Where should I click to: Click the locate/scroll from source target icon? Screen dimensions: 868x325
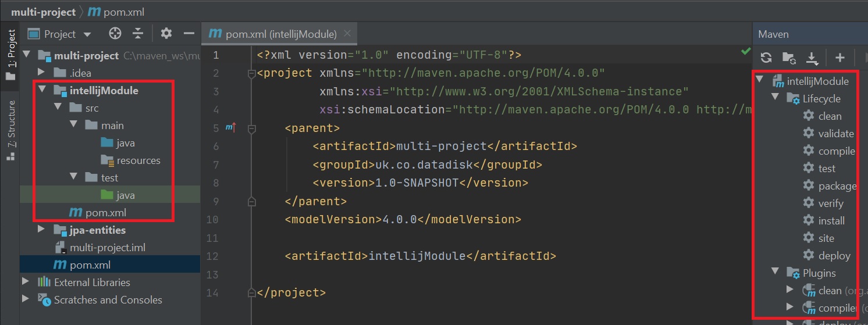tap(115, 34)
